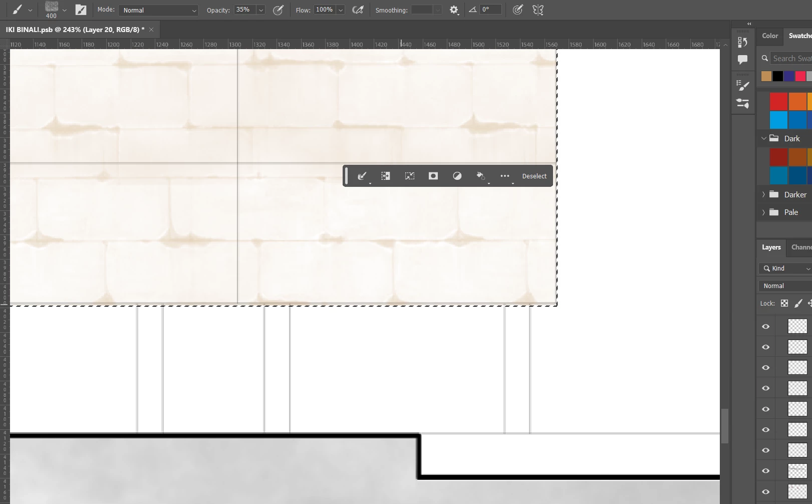The height and width of the screenshot is (504, 812).
Task: Select the bright red swatch
Action: [x=778, y=101]
